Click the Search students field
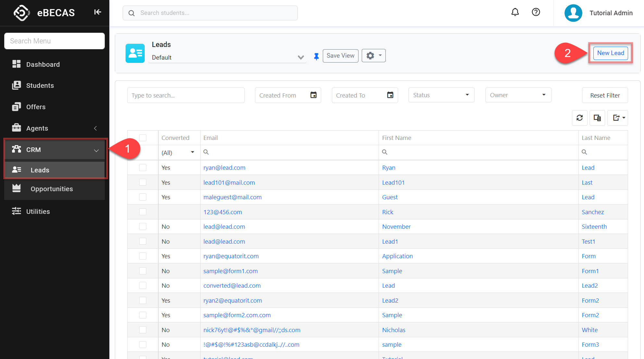The height and width of the screenshot is (359, 644). point(210,13)
